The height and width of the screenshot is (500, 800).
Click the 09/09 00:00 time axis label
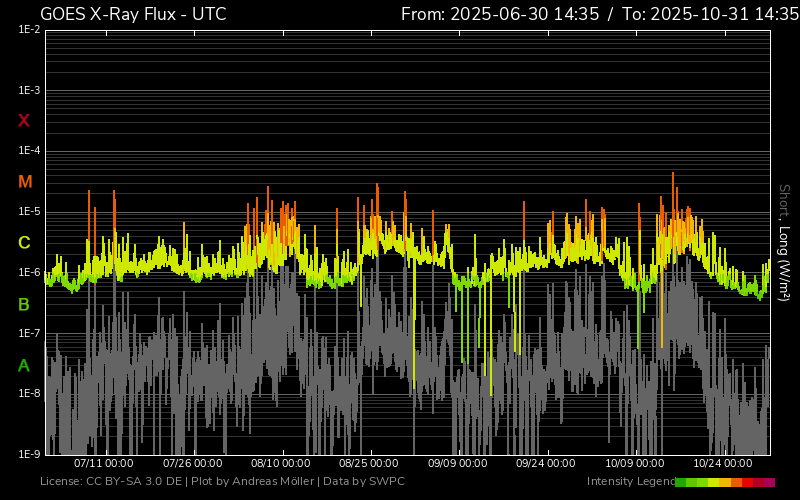(x=458, y=464)
